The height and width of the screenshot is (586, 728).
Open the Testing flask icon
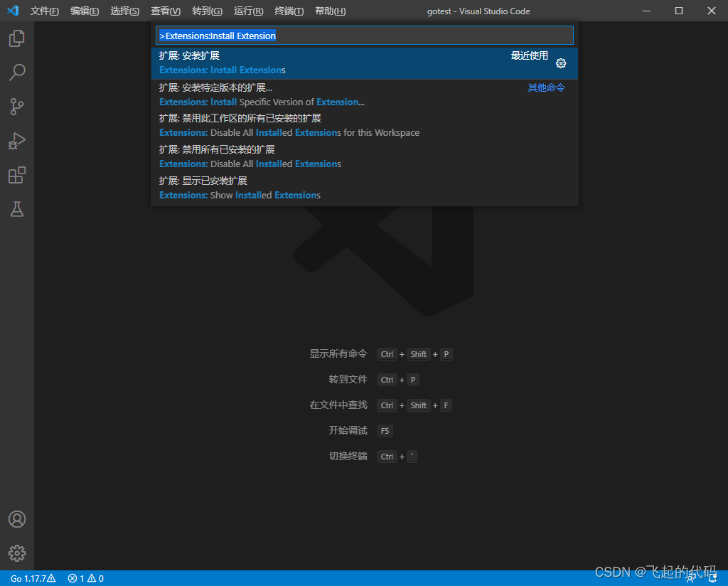(17, 209)
